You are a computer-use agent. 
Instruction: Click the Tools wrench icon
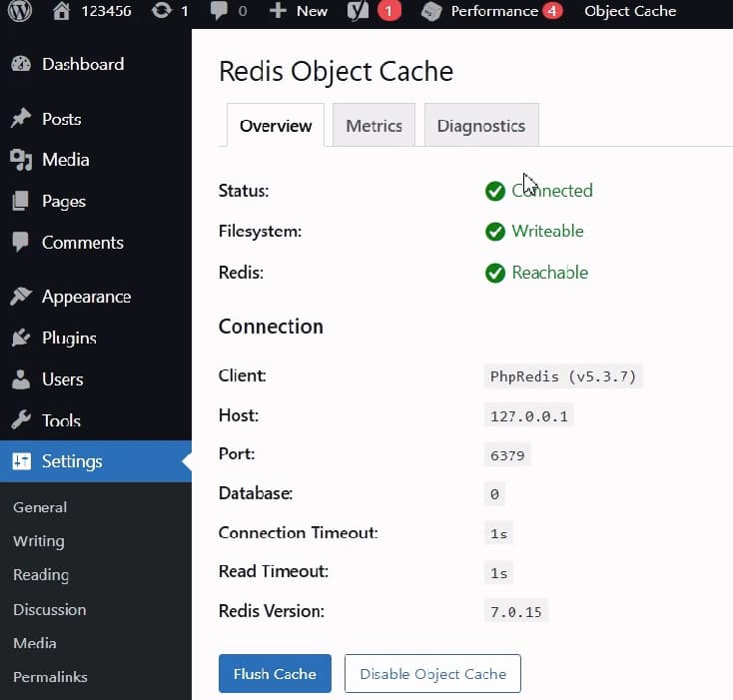[x=21, y=419]
